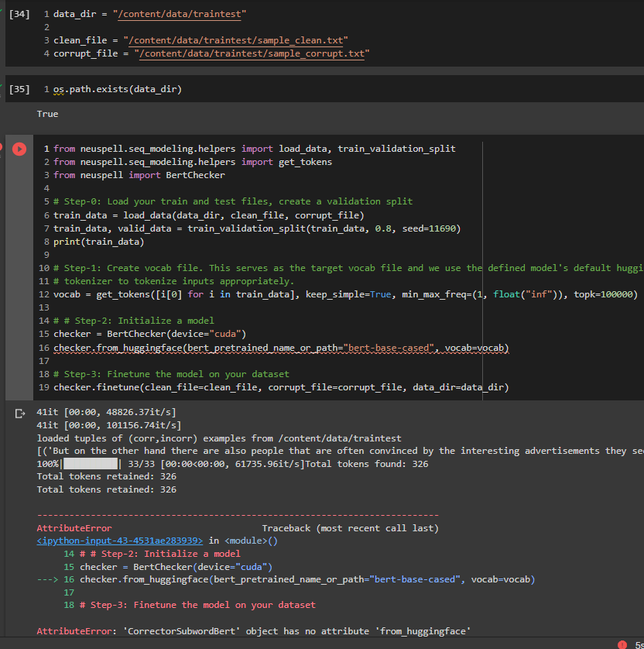The image size is (644, 649).
Task: Run the neuspell import cell
Action: 19,149
